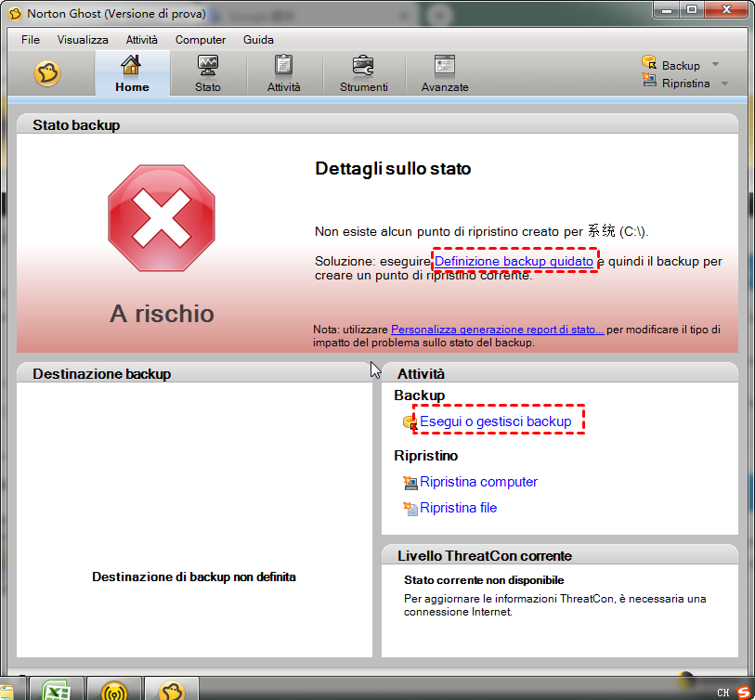Click 'Destinazione di backup non definita' text
Viewport: 755px width, 700px height.
[x=193, y=577]
